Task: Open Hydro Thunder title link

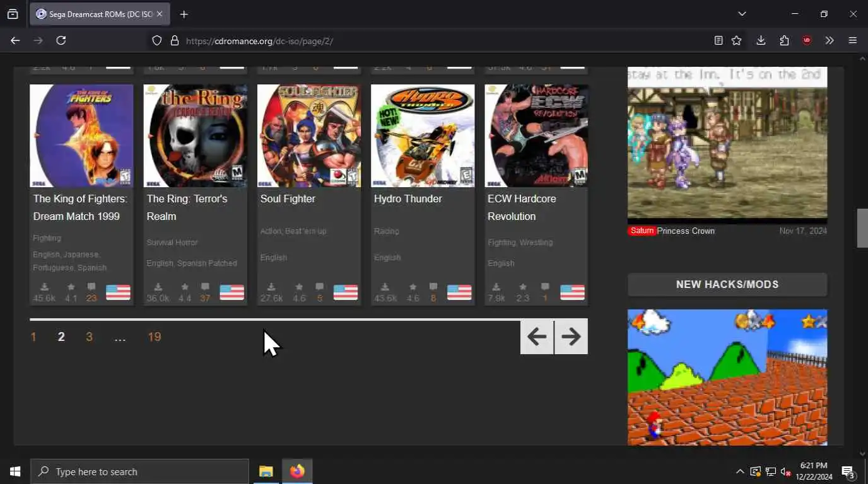Action: coord(408,199)
